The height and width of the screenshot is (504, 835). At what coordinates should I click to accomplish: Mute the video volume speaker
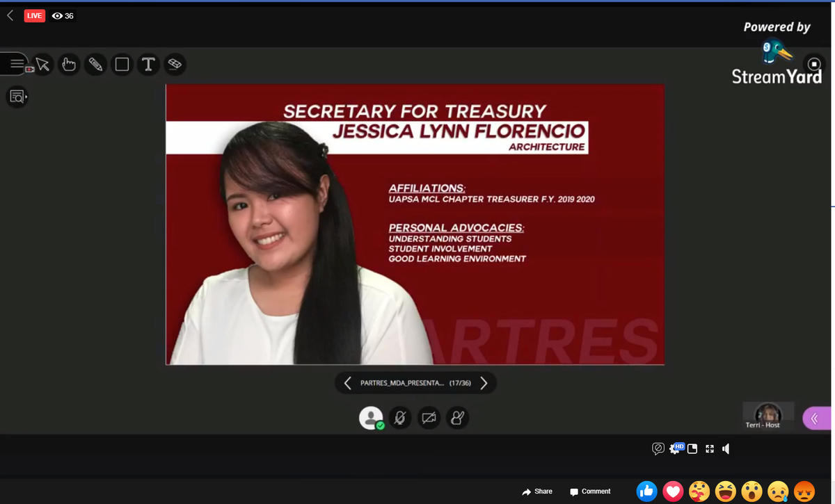pyautogui.click(x=726, y=449)
